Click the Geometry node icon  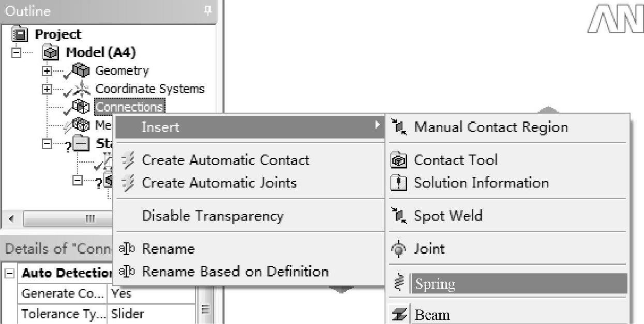click(x=80, y=71)
